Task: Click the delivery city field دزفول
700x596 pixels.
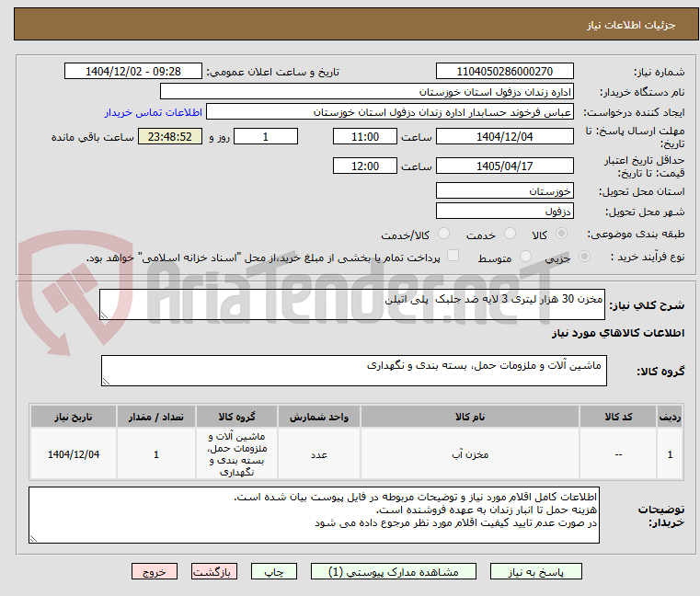Action: coord(504,211)
